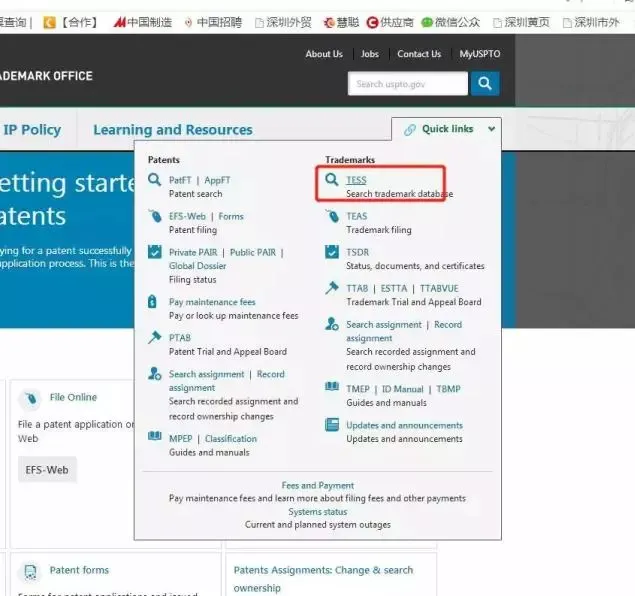Click the TEAS mouse icon

pos(332,216)
